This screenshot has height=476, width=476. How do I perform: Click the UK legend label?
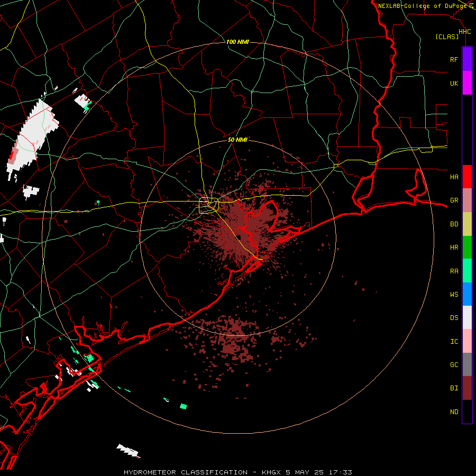click(x=454, y=84)
